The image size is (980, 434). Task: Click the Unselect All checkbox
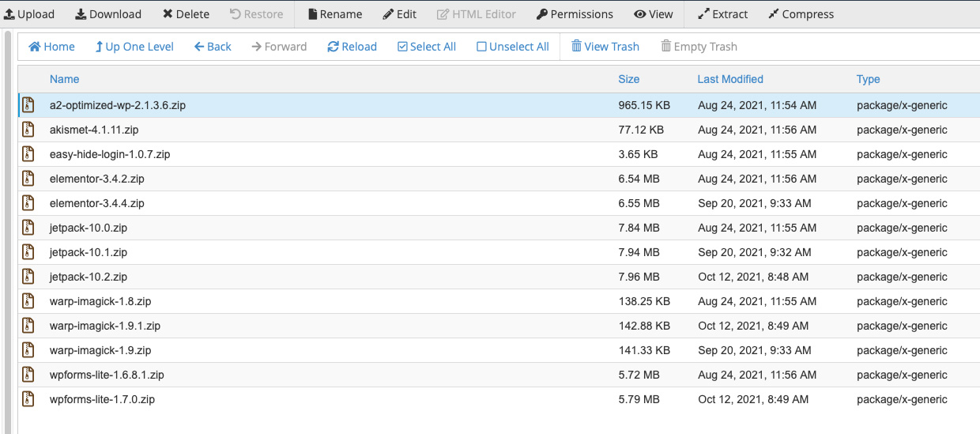(481, 47)
